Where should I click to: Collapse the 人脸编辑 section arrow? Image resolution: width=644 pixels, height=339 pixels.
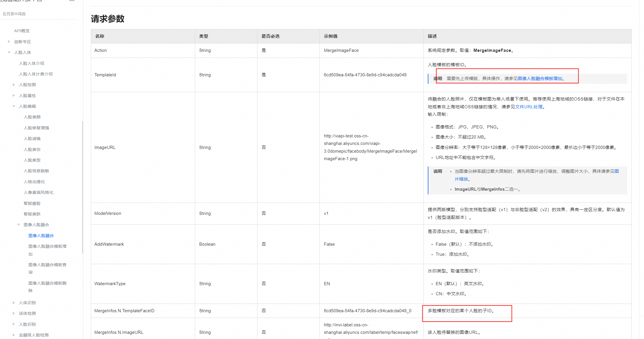tap(14, 106)
